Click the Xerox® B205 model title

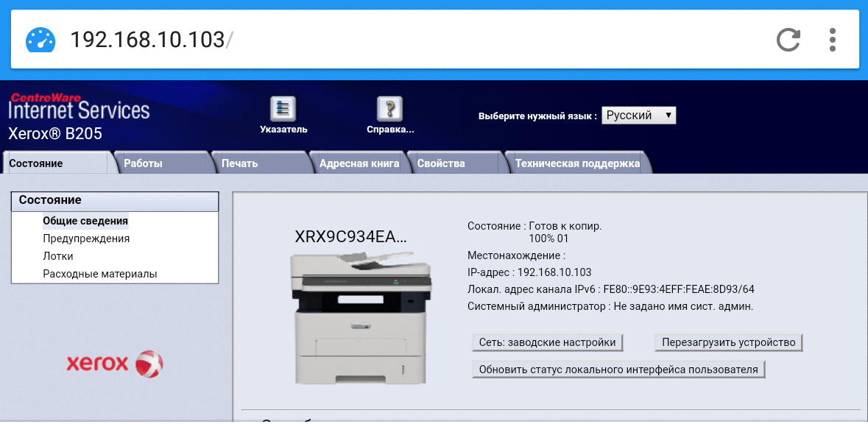[55, 134]
